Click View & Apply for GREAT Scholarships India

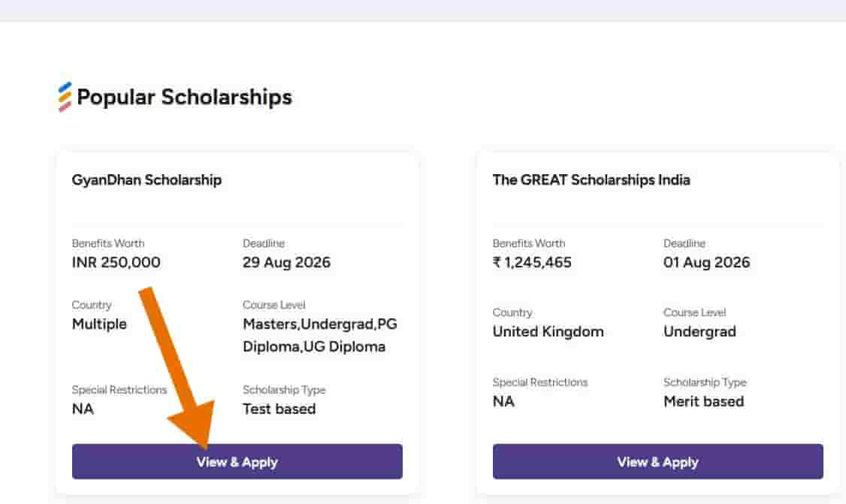[657, 461]
